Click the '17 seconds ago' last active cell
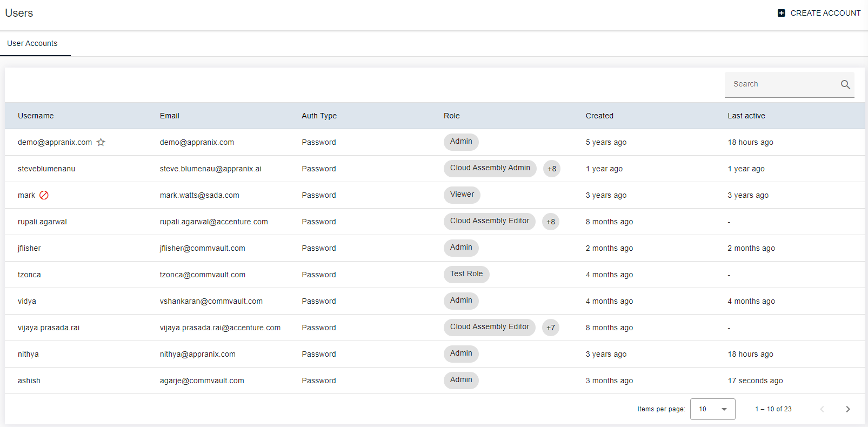Image resolution: width=868 pixels, height=427 pixels. coord(755,381)
